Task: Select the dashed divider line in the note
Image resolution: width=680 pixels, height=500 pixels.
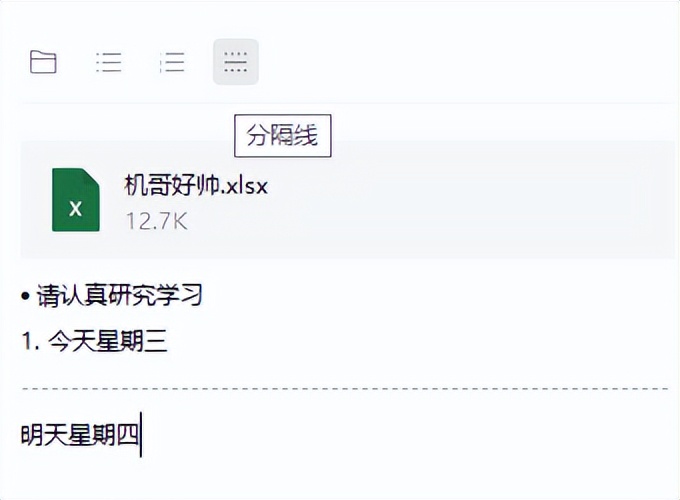Action: (345, 389)
